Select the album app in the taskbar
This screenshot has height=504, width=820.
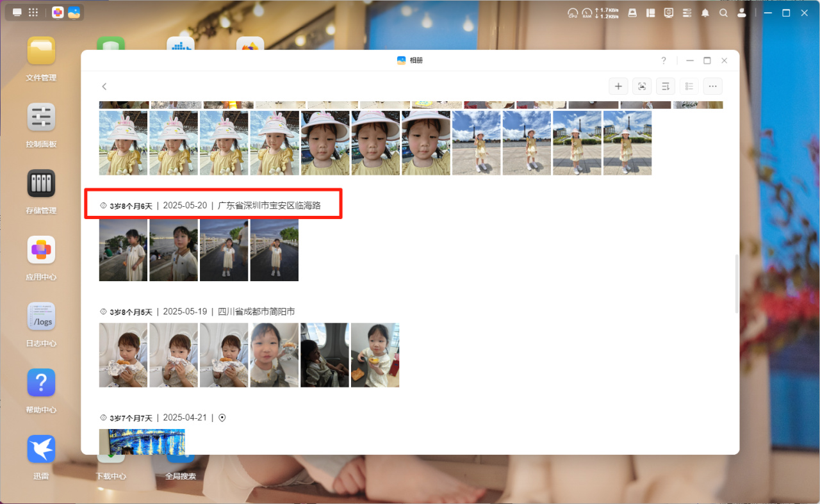74,12
